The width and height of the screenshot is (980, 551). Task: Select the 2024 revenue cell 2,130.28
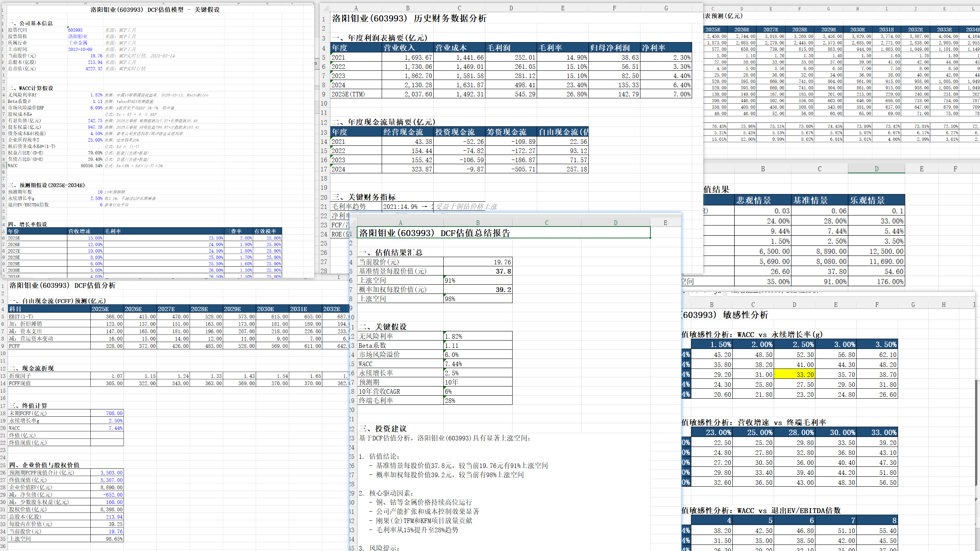click(408, 85)
